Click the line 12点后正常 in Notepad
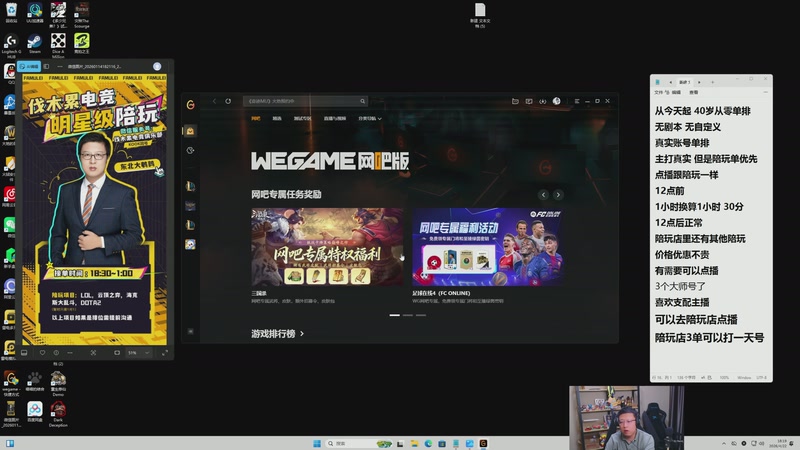800x450 pixels. tap(679, 223)
